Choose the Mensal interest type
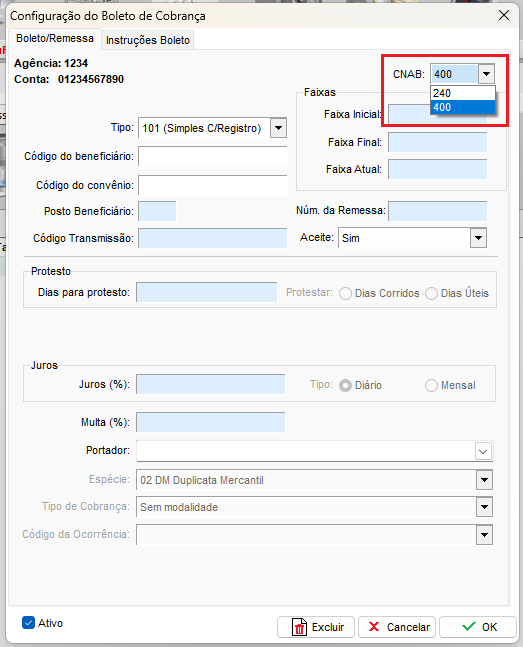523x647 pixels. [431, 385]
